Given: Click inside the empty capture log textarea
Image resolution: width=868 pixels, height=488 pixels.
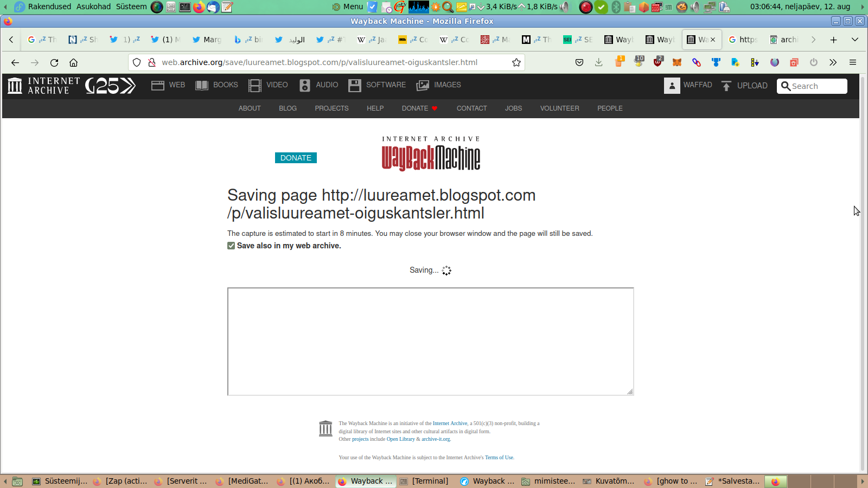Looking at the screenshot, I should pyautogui.click(x=430, y=342).
